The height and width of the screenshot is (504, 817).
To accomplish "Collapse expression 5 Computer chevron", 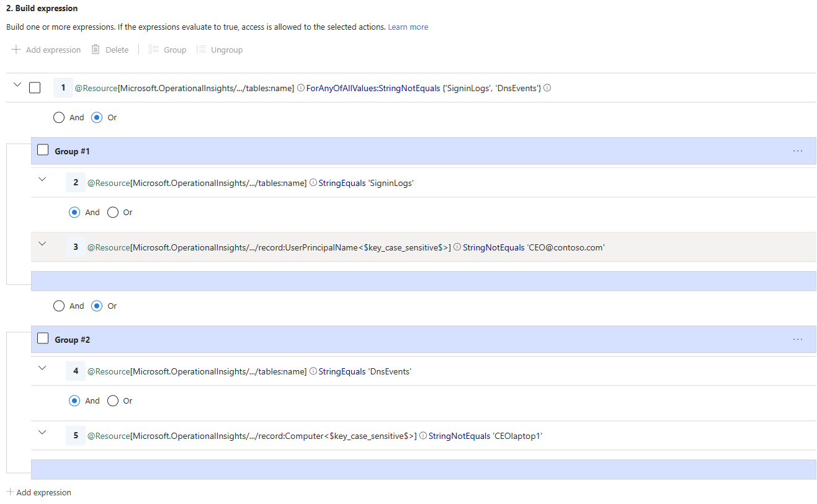I will [x=42, y=432].
